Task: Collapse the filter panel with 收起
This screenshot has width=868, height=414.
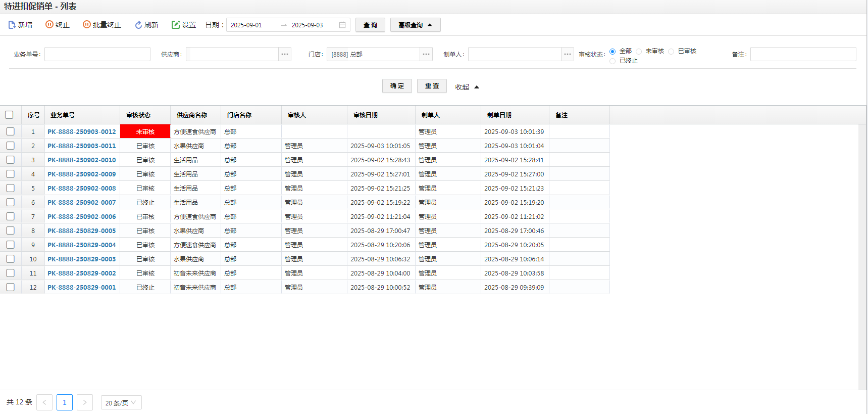Action: [467, 87]
